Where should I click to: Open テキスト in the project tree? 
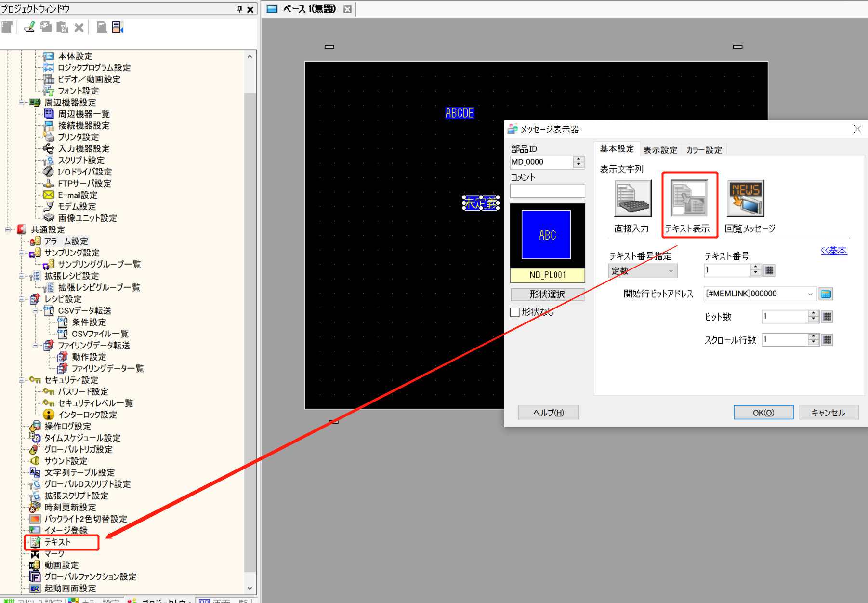[57, 542]
